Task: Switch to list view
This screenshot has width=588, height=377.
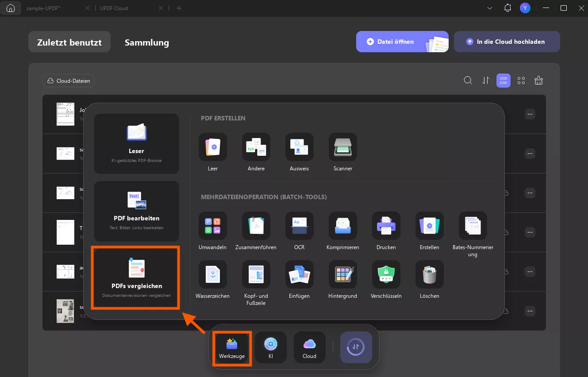Action: (503, 81)
